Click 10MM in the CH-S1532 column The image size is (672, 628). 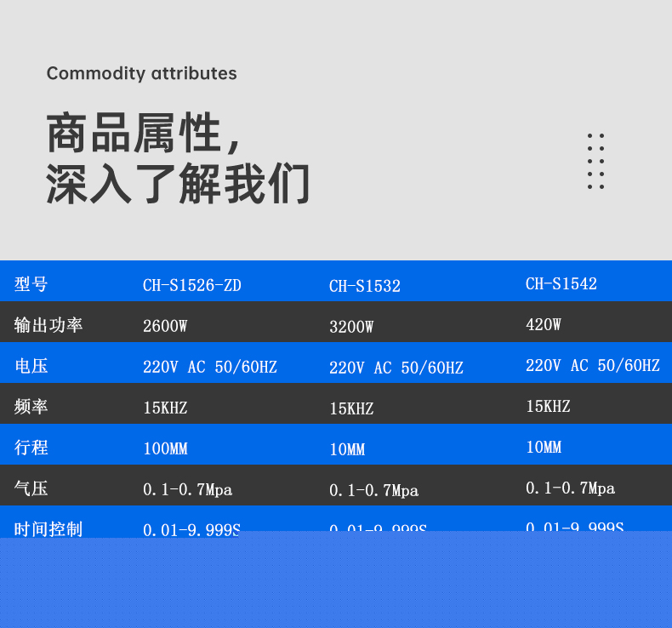pyautogui.click(x=347, y=449)
